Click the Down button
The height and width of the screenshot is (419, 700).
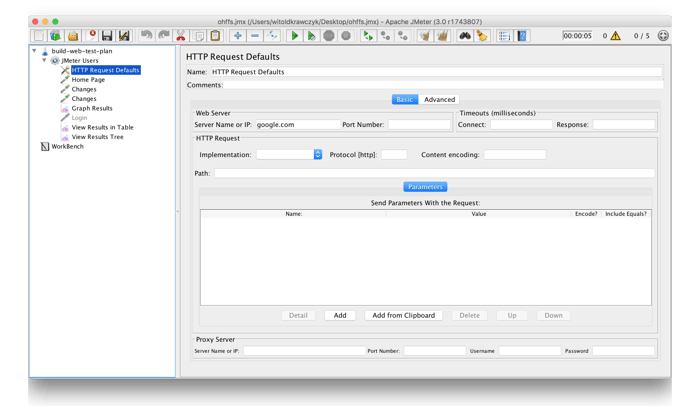(554, 315)
